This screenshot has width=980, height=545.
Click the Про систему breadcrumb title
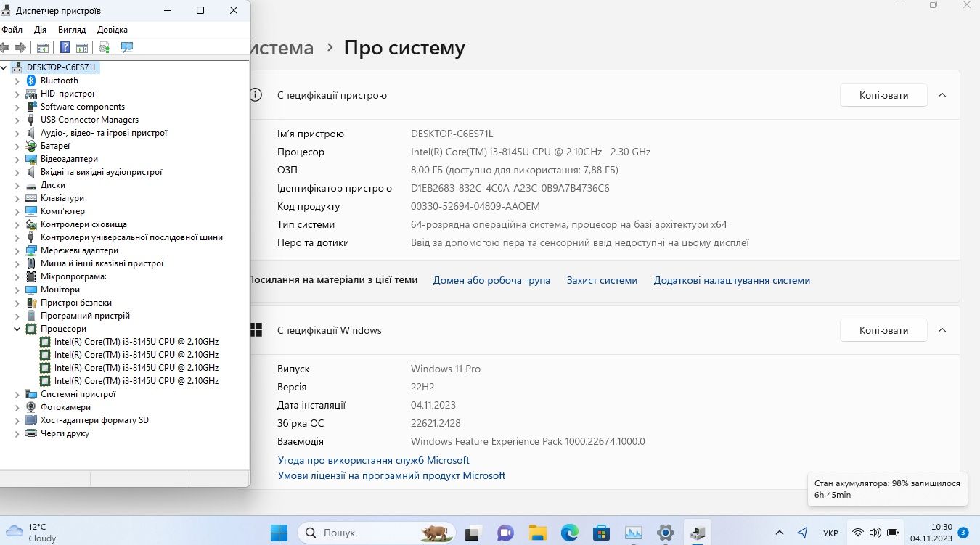click(404, 48)
